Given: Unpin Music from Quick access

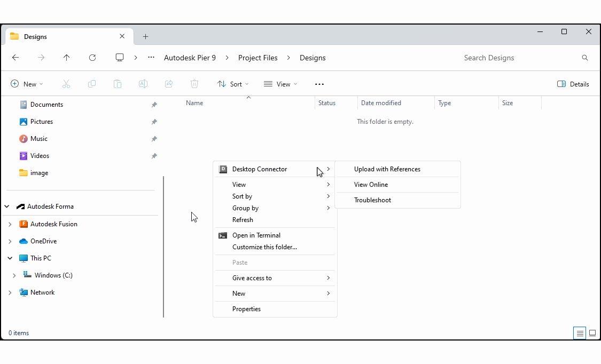Looking at the screenshot, I should (x=154, y=139).
